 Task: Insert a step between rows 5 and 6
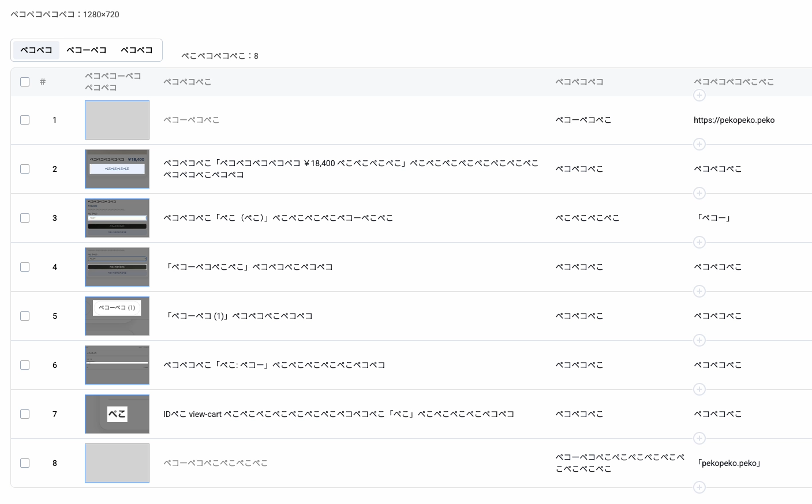pos(699,340)
